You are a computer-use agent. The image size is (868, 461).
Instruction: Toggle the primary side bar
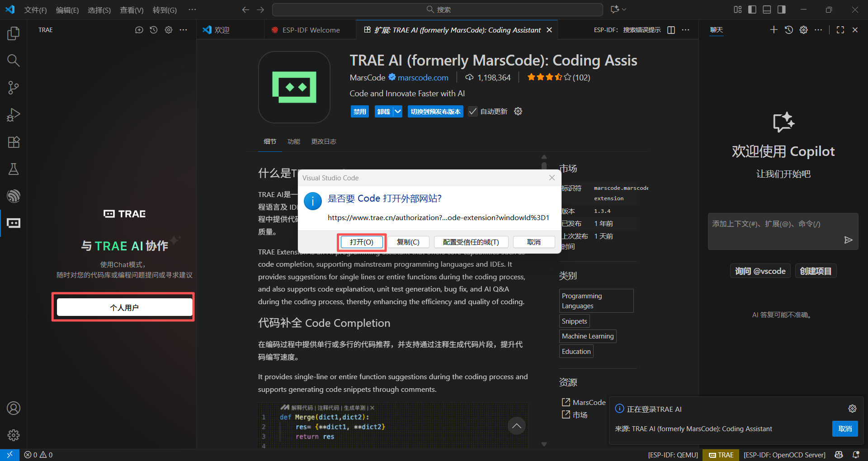(752, 9)
